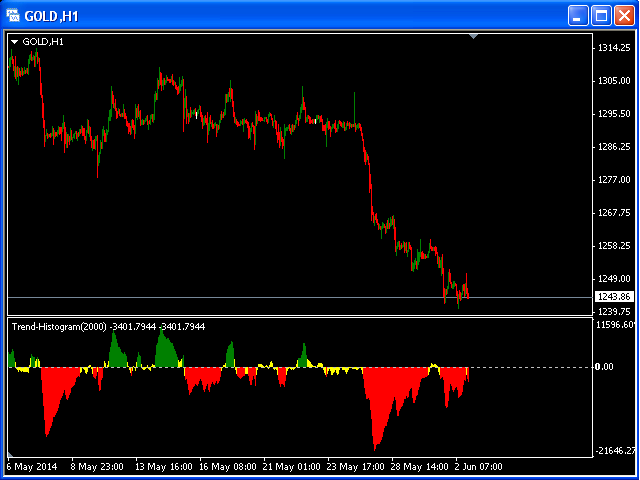Viewport: 640px width, 480px height.
Task: Click the 16 May 08:00 time label
Action: coord(228,466)
